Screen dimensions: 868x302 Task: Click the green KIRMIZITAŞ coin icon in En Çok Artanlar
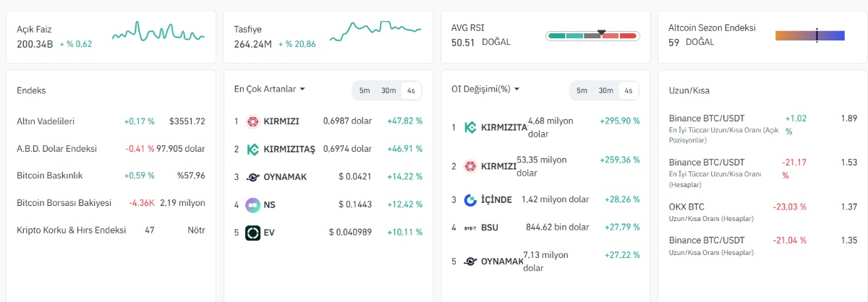coord(252,149)
